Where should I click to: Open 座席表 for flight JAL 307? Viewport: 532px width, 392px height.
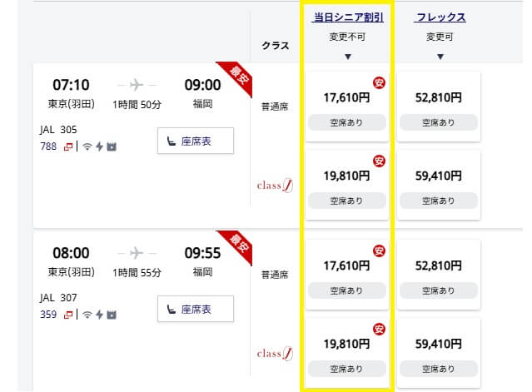point(196,309)
